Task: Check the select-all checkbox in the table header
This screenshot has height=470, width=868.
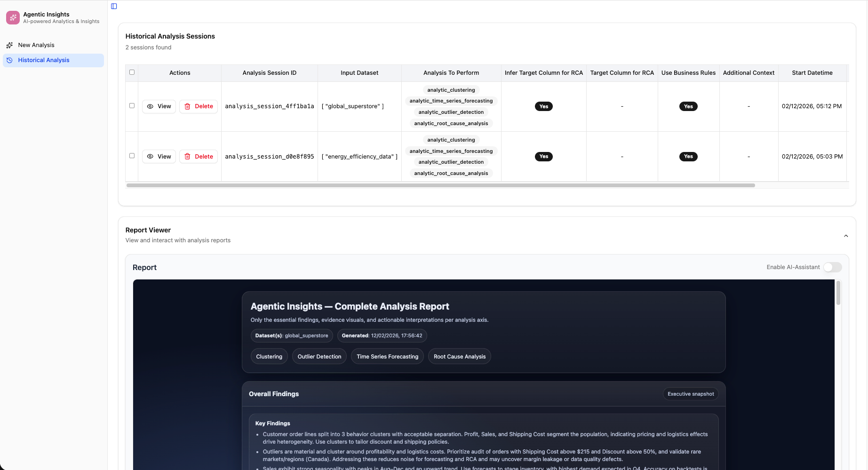Action: coord(132,72)
